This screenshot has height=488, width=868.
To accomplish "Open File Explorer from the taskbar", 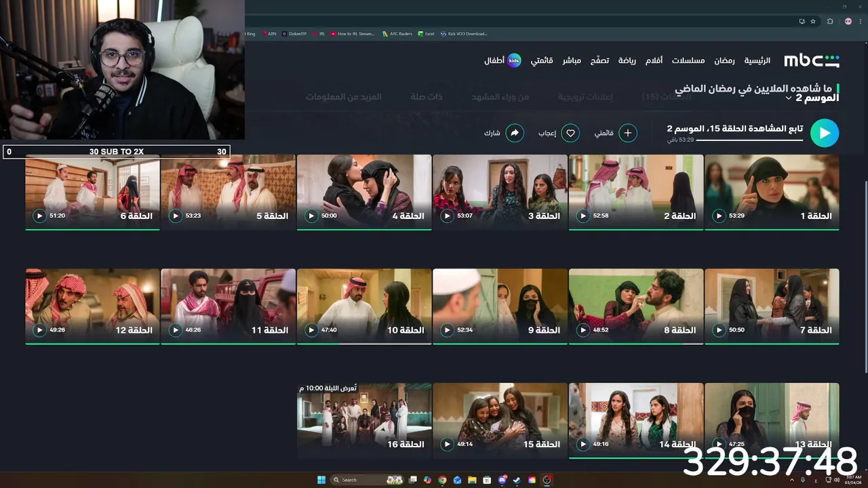I will point(472,480).
